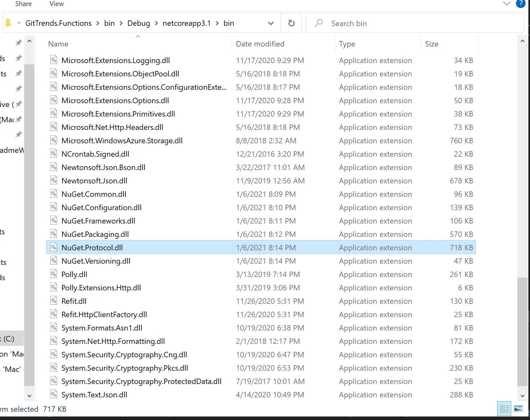Select the Polly.dll file icon
The height and width of the screenshot is (420, 530).
pyautogui.click(x=54, y=274)
